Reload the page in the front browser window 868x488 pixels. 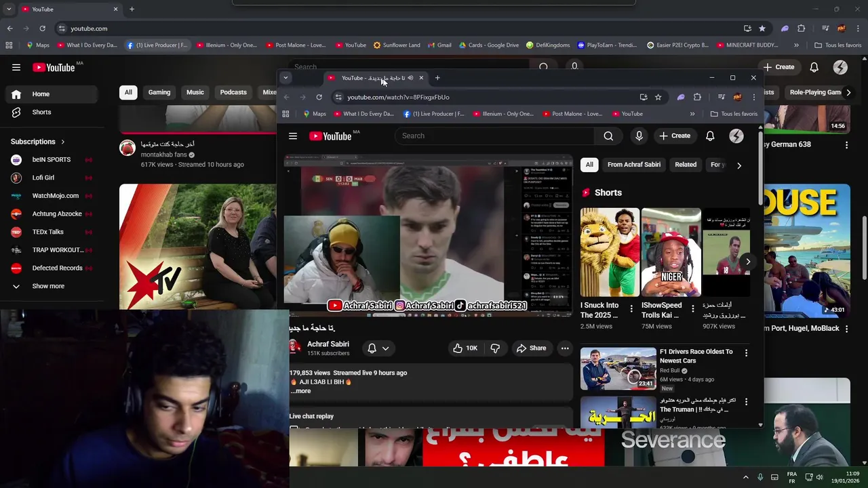(x=319, y=97)
